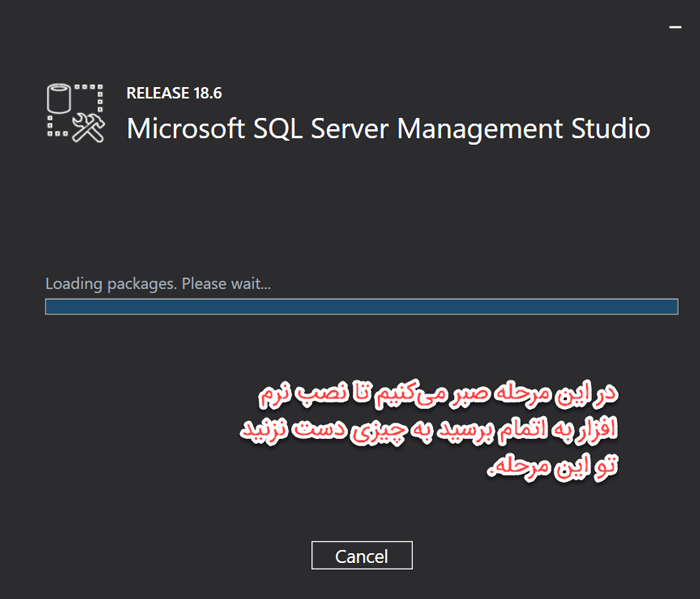This screenshot has width=700, height=599.
Task: Click the left end of progress bar
Action: click(x=49, y=307)
